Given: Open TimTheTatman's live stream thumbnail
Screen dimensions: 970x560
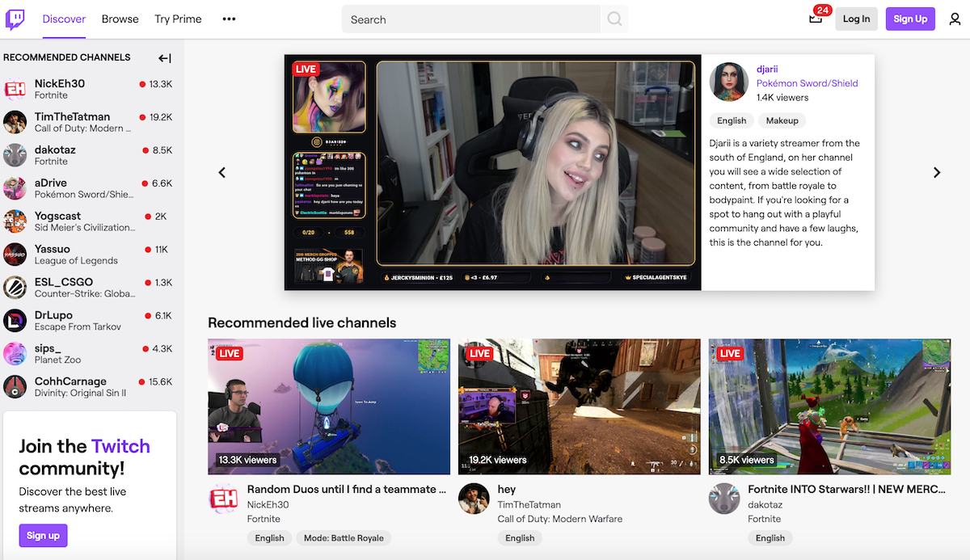Looking at the screenshot, I should 579,406.
